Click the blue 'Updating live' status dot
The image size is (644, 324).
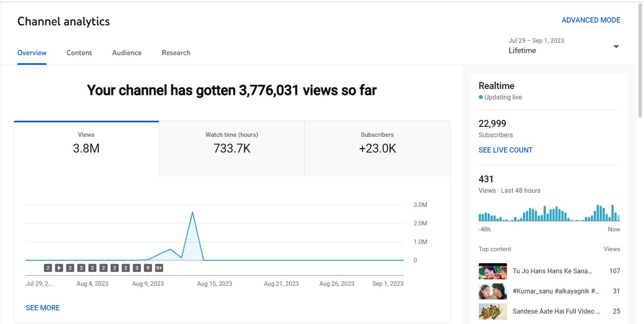tap(481, 97)
